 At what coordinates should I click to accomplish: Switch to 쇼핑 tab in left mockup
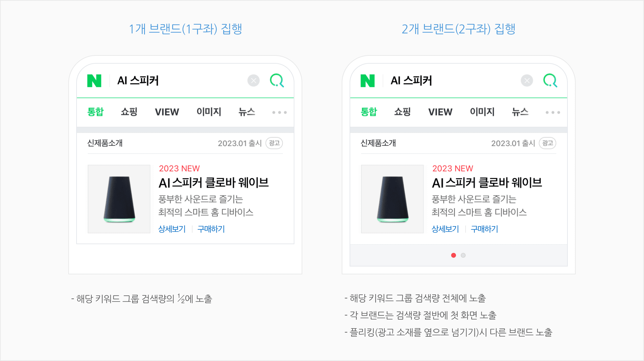[x=129, y=112]
